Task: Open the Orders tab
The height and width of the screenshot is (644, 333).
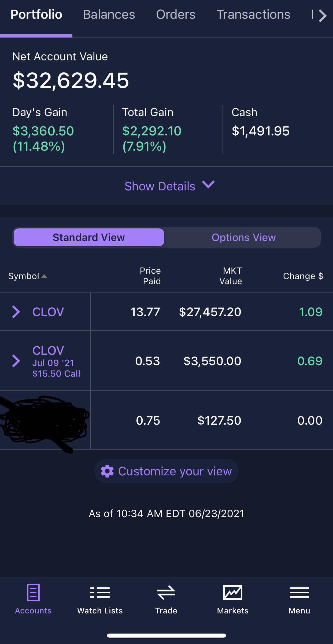Action: [x=176, y=15]
